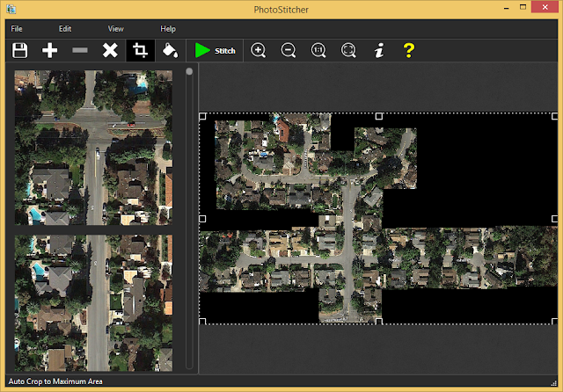This screenshot has width=563, height=392.
Task: Toggle the Auto Crop tool
Action: [141, 51]
